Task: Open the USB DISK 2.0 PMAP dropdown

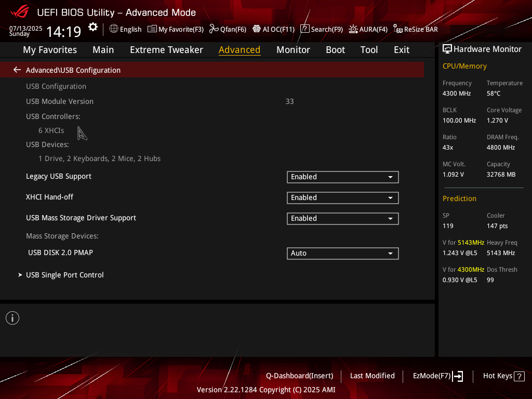Action: point(343,254)
